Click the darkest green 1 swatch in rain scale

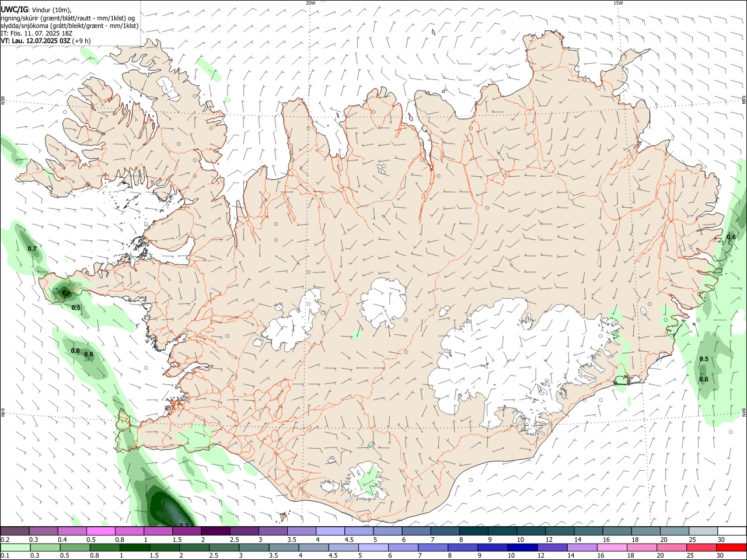point(134,547)
